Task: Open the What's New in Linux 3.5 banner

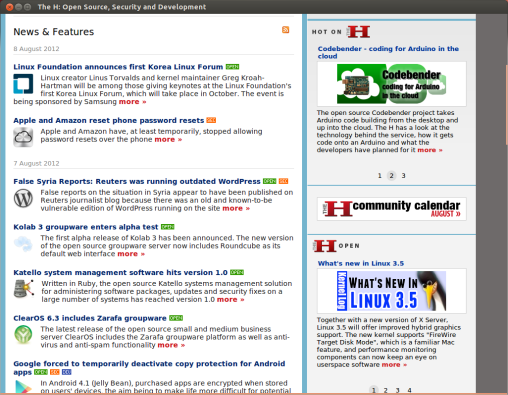Action: (x=392, y=291)
